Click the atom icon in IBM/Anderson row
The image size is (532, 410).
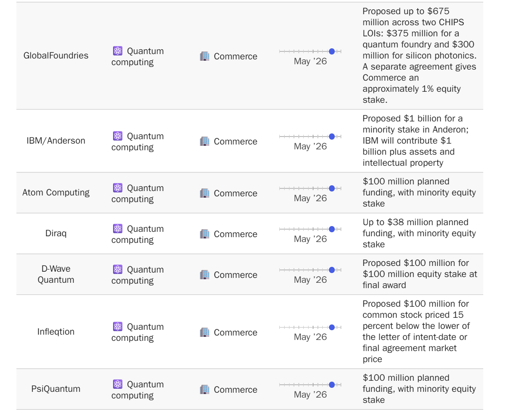[x=117, y=136]
